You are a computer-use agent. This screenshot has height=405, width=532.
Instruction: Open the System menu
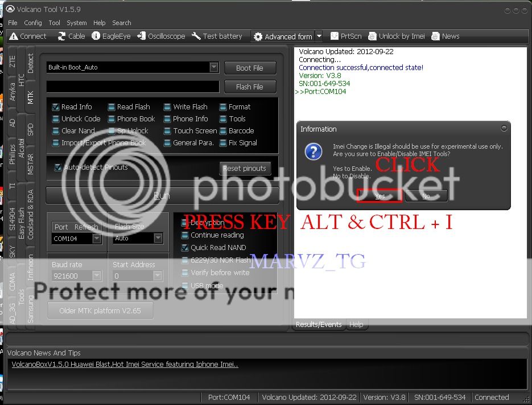tap(77, 23)
